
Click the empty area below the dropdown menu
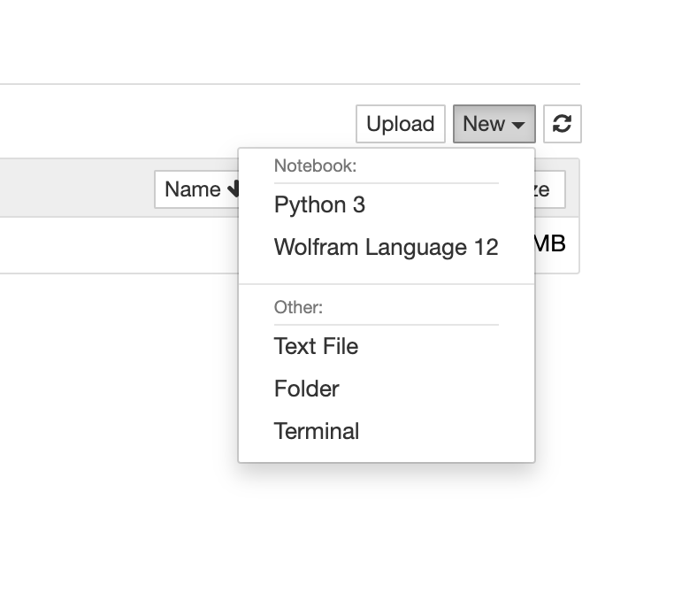pos(386,531)
